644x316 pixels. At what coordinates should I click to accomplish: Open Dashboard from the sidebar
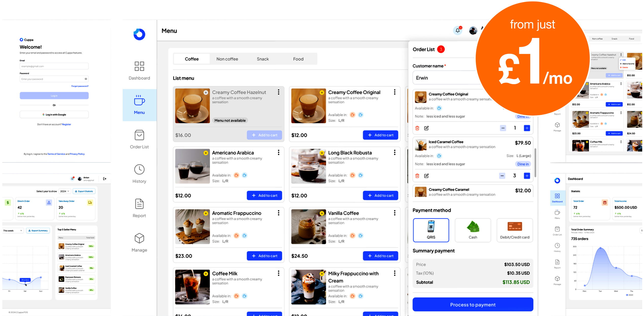tap(139, 70)
